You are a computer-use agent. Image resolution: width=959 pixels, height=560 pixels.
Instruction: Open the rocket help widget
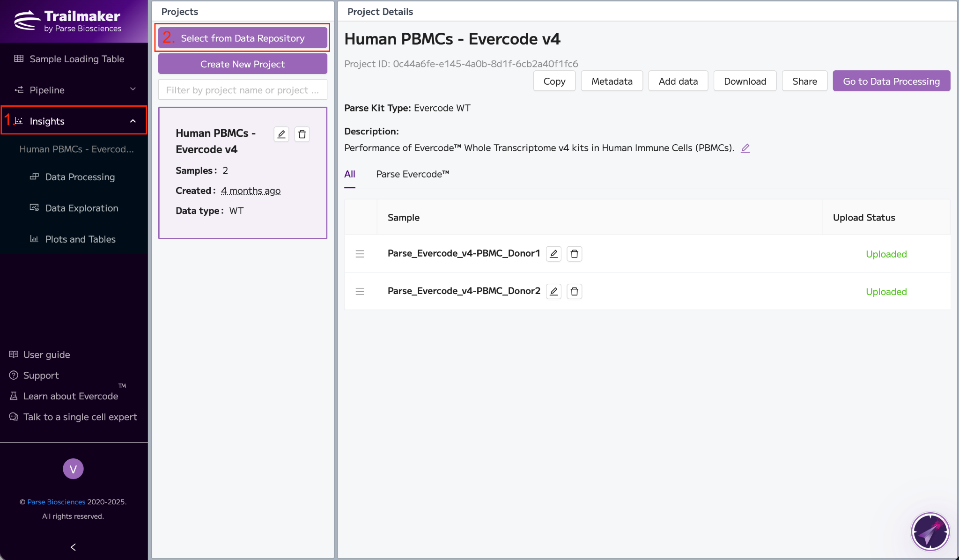coord(930,531)
